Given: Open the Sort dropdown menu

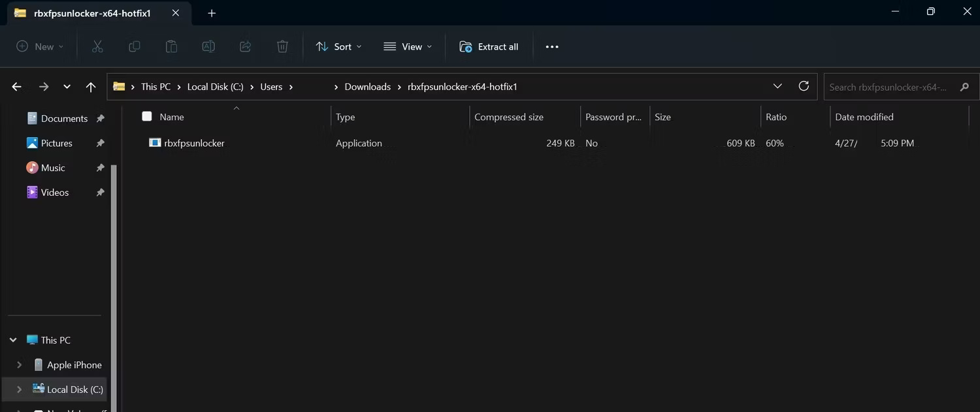Looking at the screenshot, I should 338,46.
